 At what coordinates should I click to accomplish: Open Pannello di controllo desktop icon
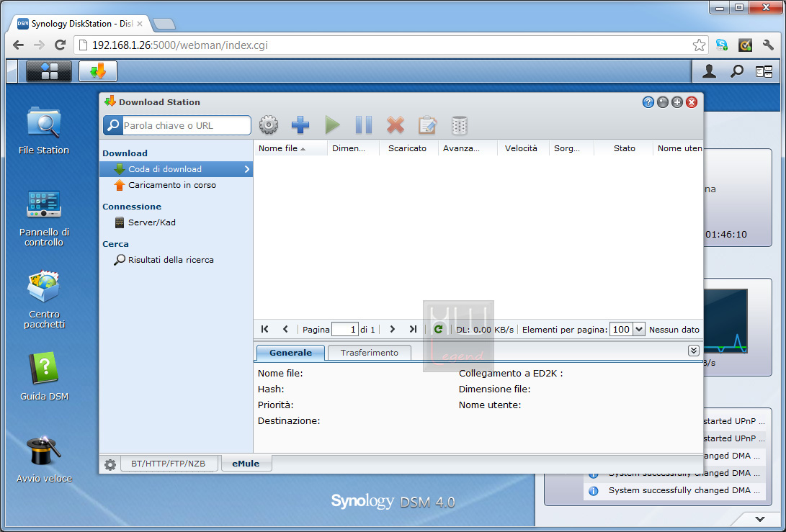coord(44,218)
